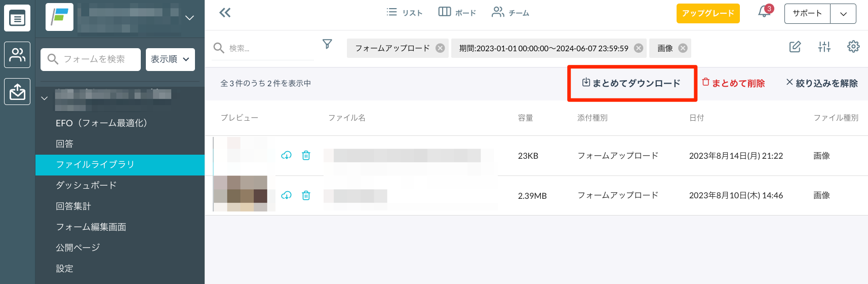The width and height of the screenshot is (868, 284).
Task: Open the inbox tray icon in left rail
Action: [x=17, y=92]
